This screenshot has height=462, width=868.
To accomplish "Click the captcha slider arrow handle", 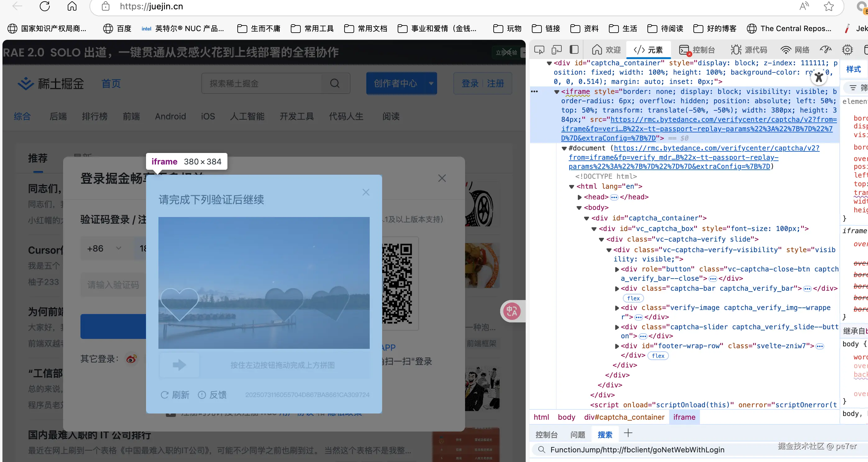I will [x=179, y=365].
